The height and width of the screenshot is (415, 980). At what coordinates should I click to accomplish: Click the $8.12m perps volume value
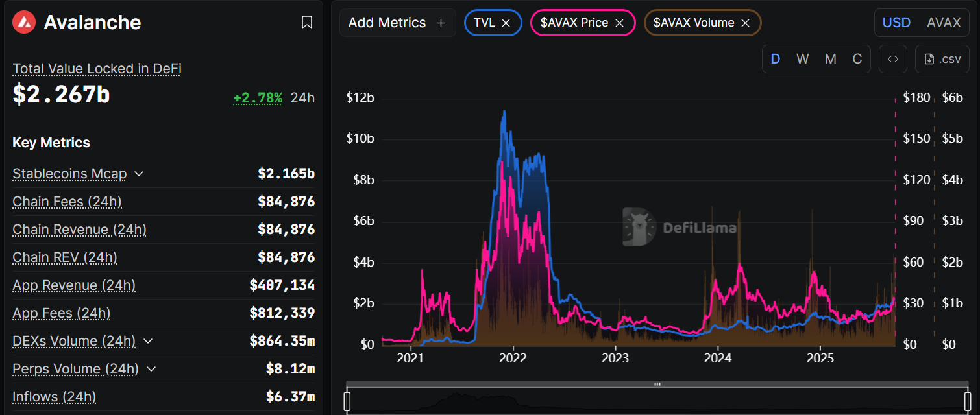(290, 369)
